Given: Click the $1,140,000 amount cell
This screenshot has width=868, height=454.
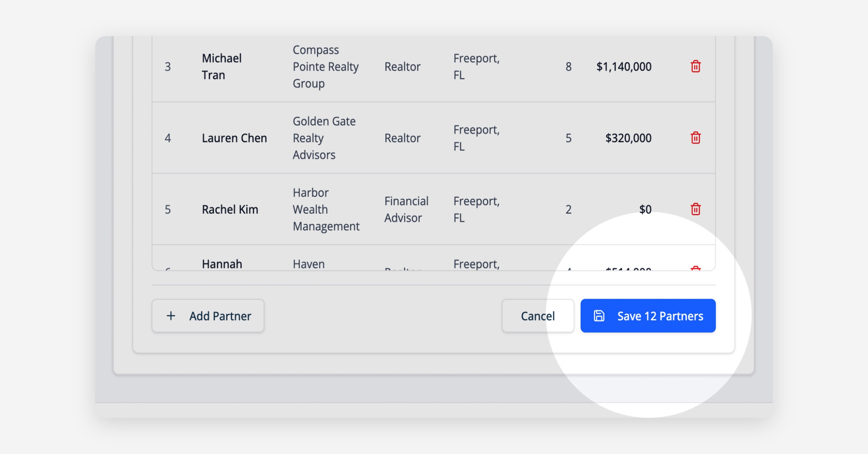Looking at the screenshot, I should pyautogui.click(x=624, y=67).
